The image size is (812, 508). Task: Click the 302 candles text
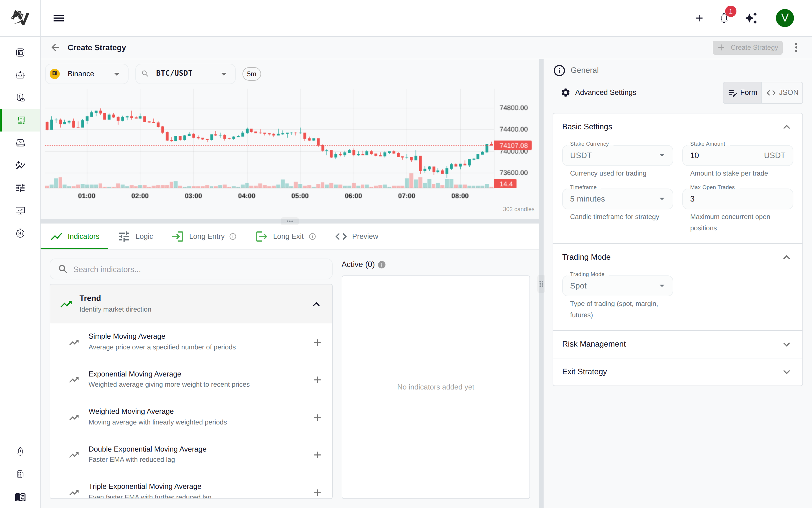[x=518, y=209]
